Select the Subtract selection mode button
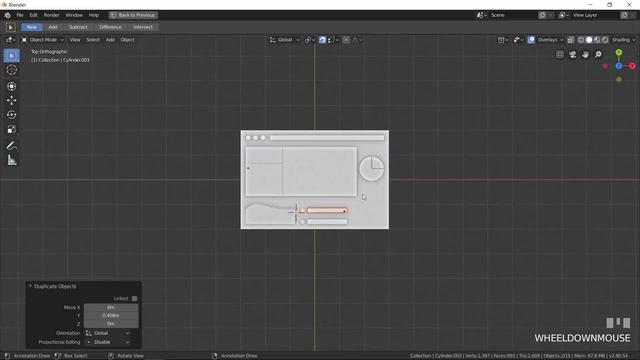This screenshot has width=640, height=360. (x=78, y=27)
